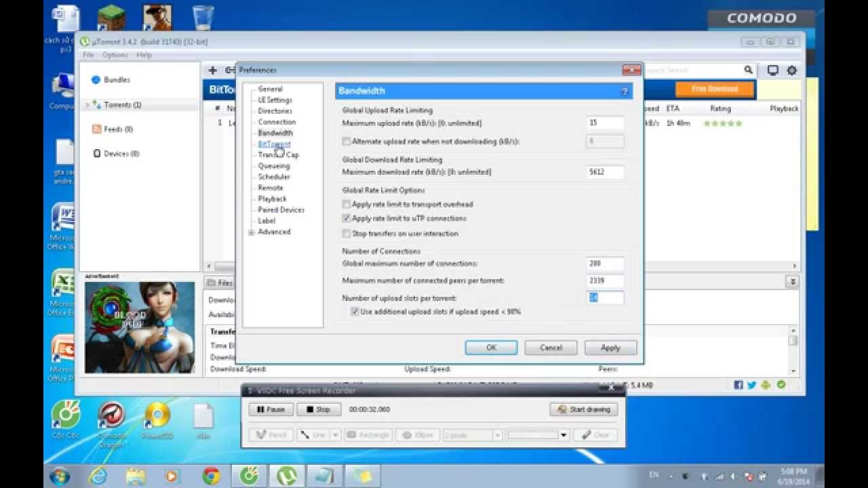Enable Stop transfers on user interaction

[347, 234]
